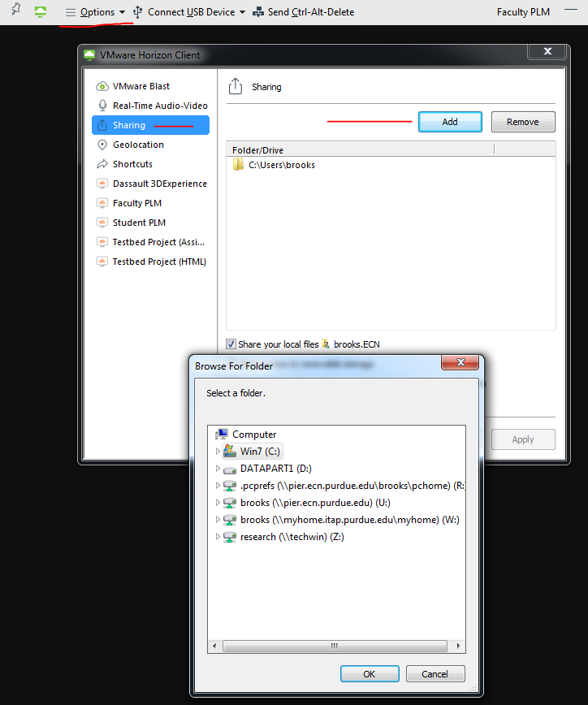588x705 pixels.
Task: Expand the DATAPART1 (D:) drive node
Action: [217, 469]
